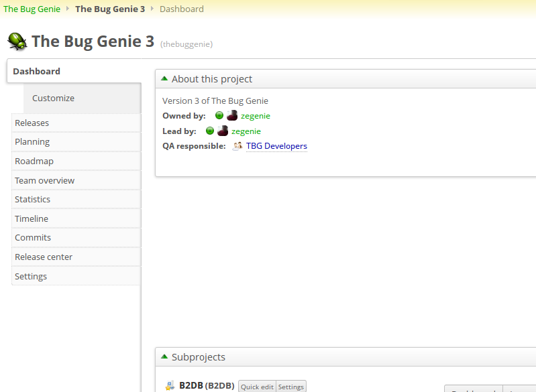Screen dimensions: 536x392
Task: Go to Releases in sidebar
Action: tap(76, 123)
